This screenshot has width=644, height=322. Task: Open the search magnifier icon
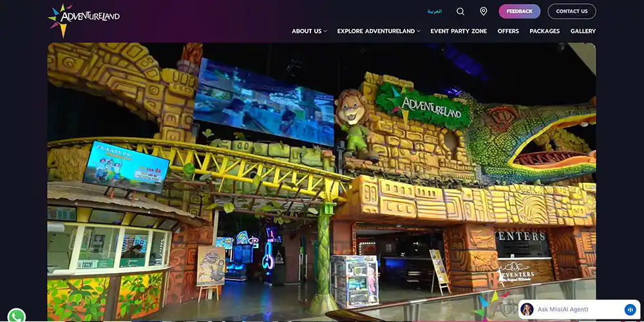pos(460,12)
